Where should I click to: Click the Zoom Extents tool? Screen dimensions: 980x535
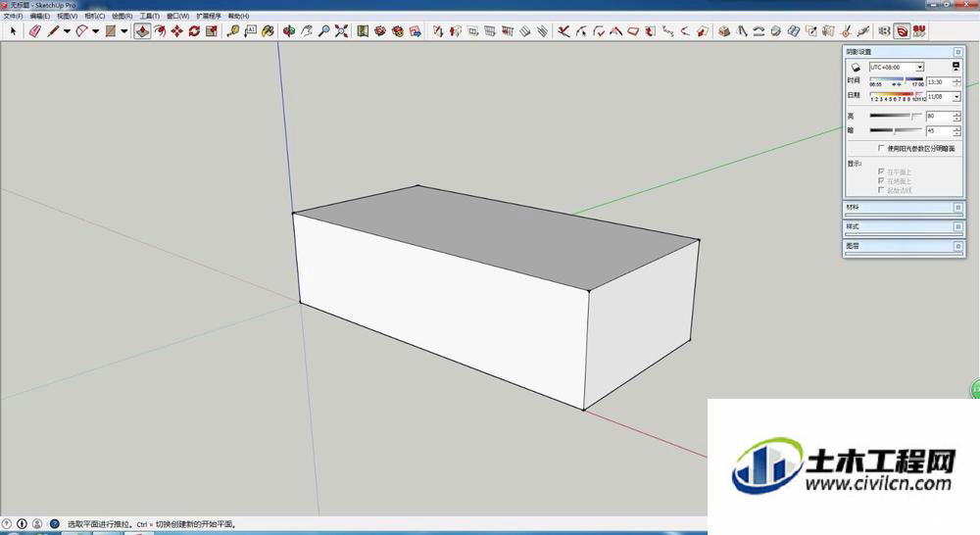point(341,30)
